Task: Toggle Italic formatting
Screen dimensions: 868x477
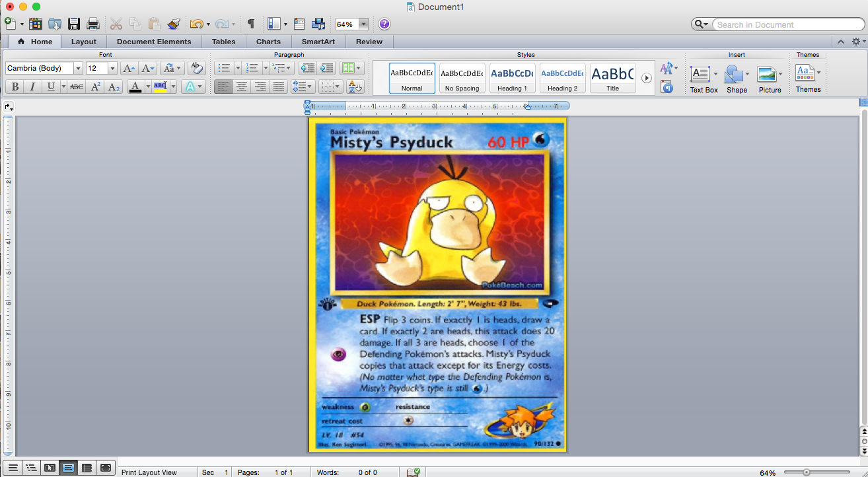Action: tap(32, 87)
